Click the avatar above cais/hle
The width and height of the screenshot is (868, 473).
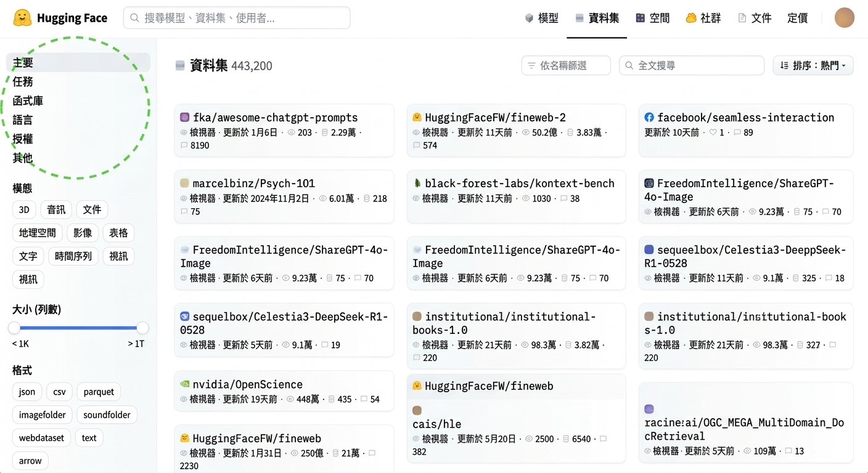pos(417,410)
